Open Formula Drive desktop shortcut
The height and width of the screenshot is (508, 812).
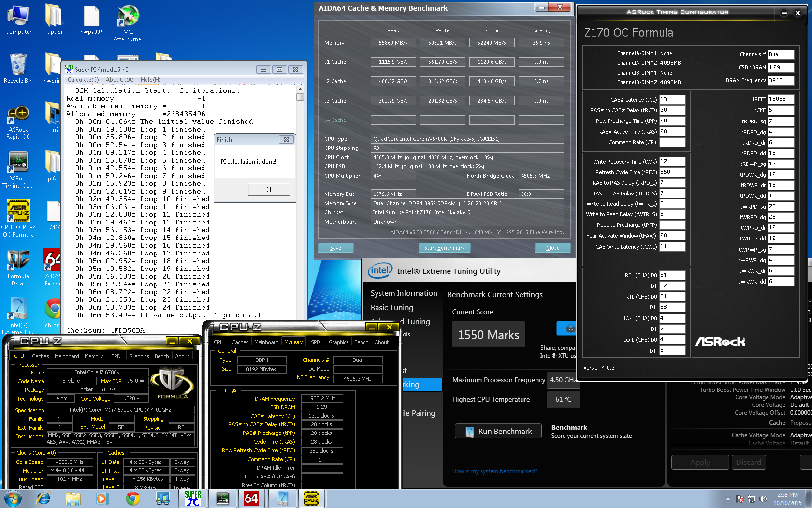pos(18,268)
